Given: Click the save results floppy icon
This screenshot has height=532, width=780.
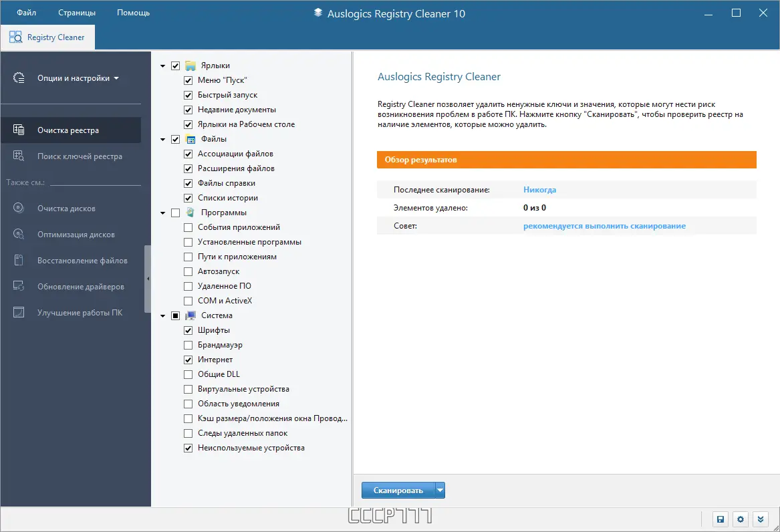Looking at the screenshot, I should pos(720,519).
